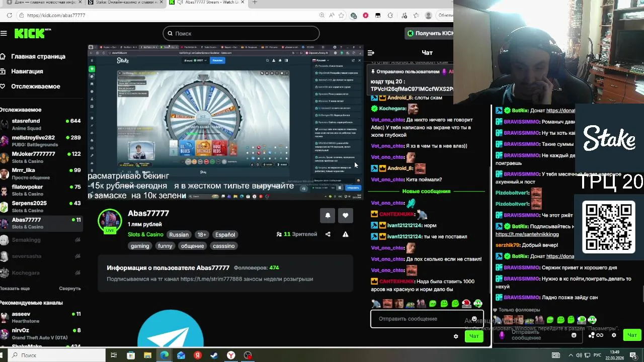
Task: Open the Telegram channel banner image
Action: (171, 329)
